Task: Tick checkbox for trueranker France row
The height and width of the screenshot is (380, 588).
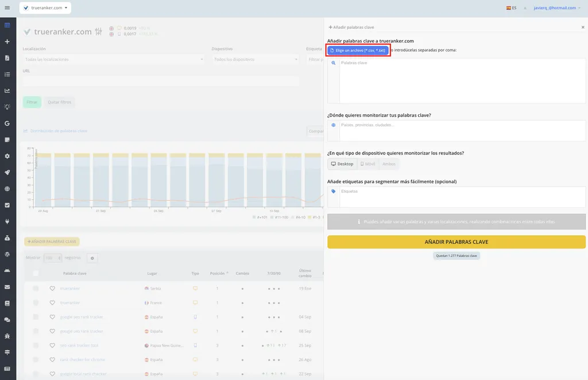Action: tap(36, 302)
